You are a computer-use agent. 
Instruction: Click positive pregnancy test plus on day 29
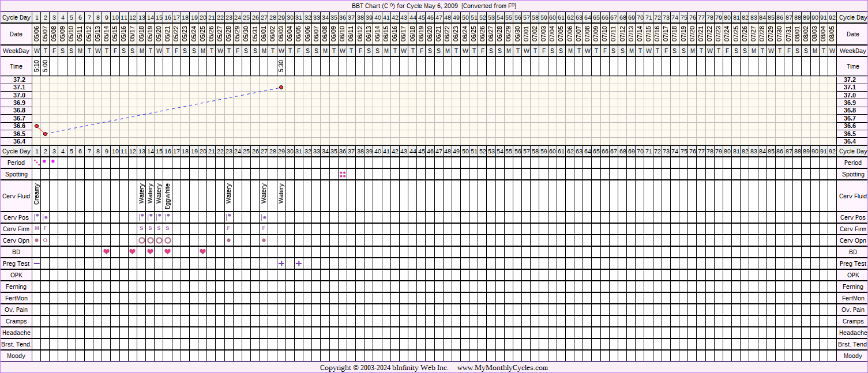[281, 263]
